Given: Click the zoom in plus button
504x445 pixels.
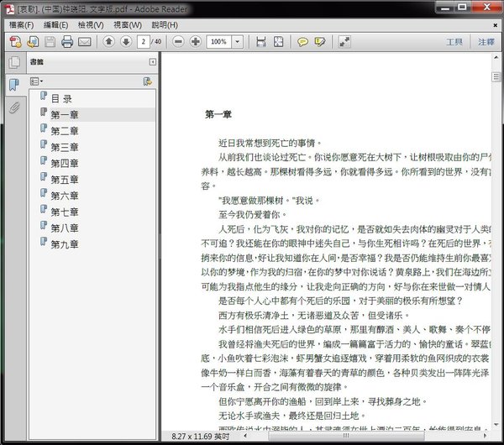Looking at the screenshot, I should (195, 41).
